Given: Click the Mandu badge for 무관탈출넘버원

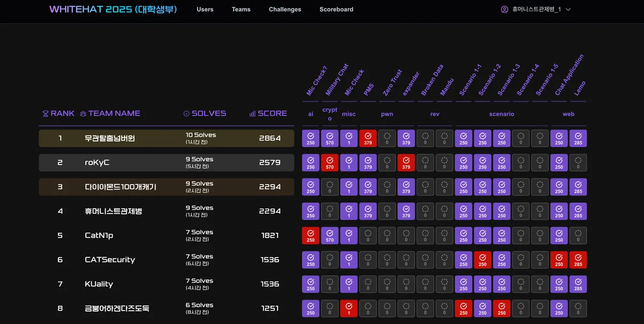Looking at the screenshot, I should [x=444, y=138].
